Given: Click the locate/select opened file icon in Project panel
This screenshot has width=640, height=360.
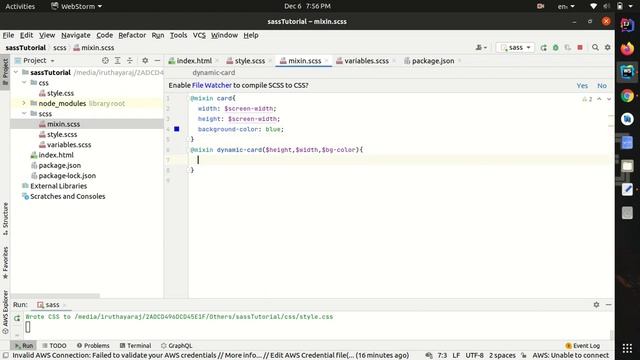Looking at the screenshot, I should pyautogui.click(x=105, y=60).
